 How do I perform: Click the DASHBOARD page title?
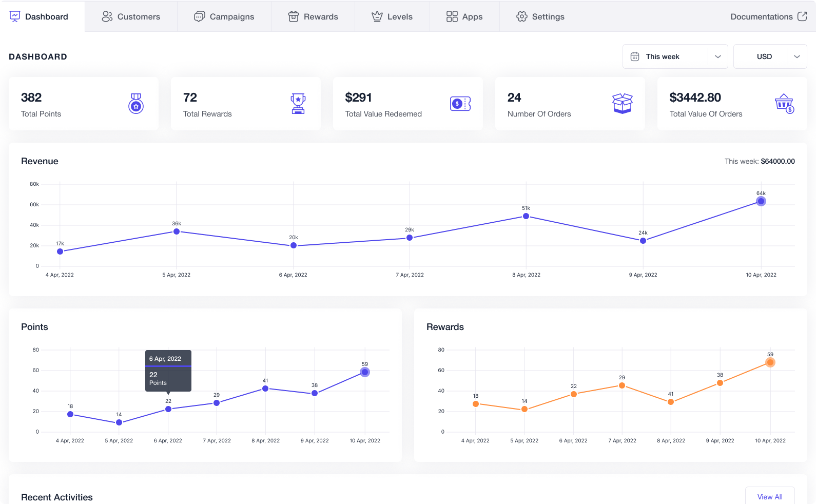click(38, 56)
